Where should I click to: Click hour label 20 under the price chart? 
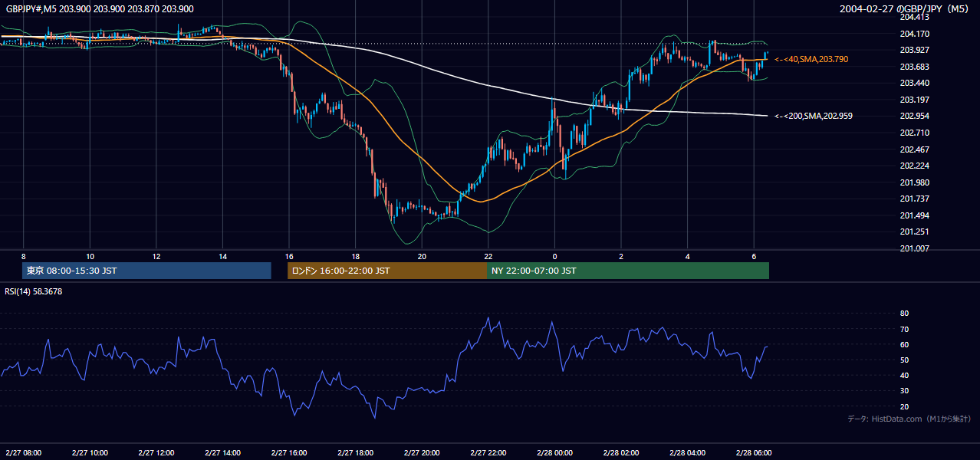pos(422,256)
